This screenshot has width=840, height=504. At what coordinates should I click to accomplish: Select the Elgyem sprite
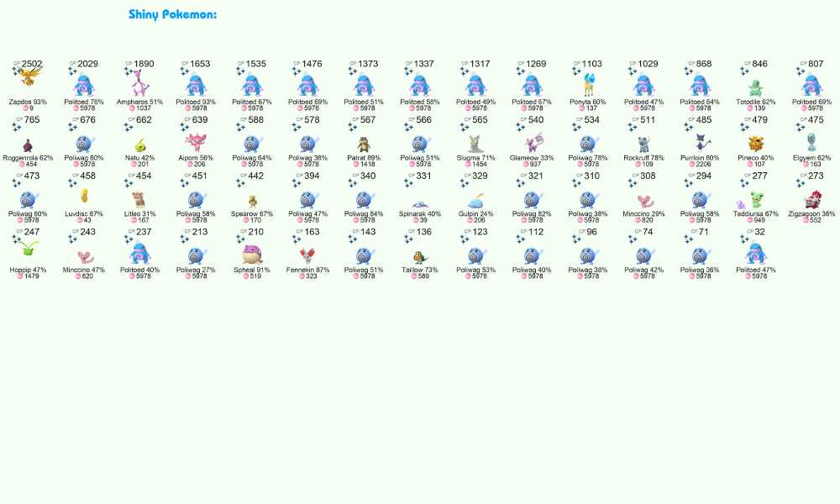pyautogui.click(x=812, y=143)
